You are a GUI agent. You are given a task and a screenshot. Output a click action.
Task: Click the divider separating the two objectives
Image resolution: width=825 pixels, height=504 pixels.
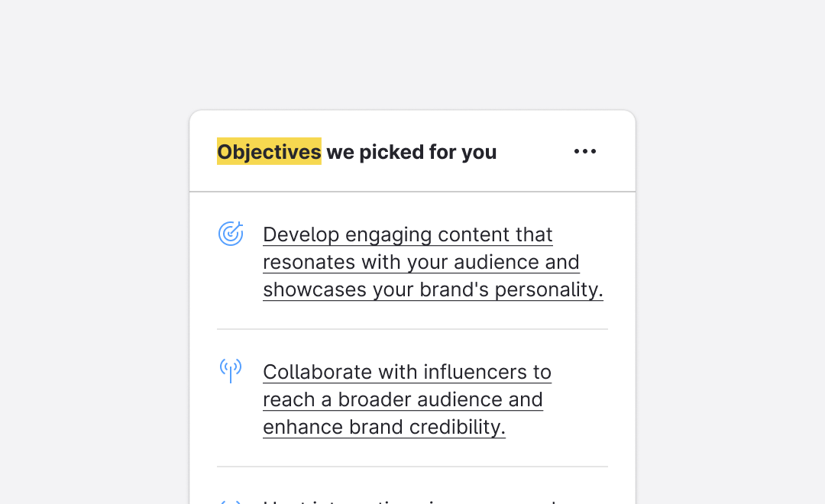point(412,330)
